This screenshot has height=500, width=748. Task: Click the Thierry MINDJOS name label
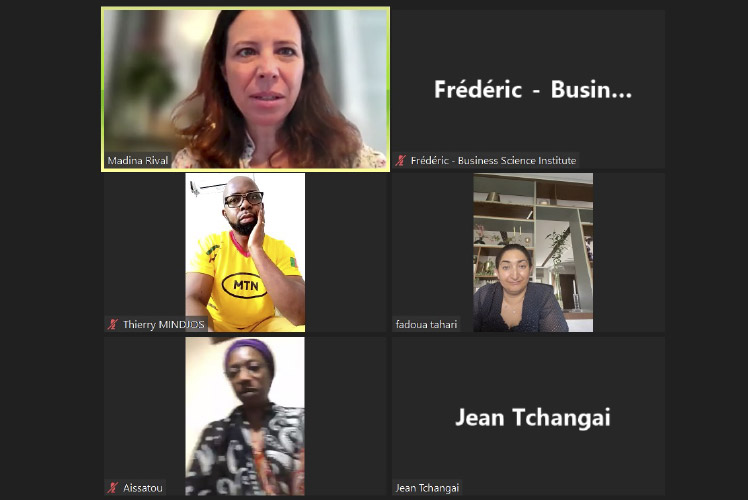(164, 324)
